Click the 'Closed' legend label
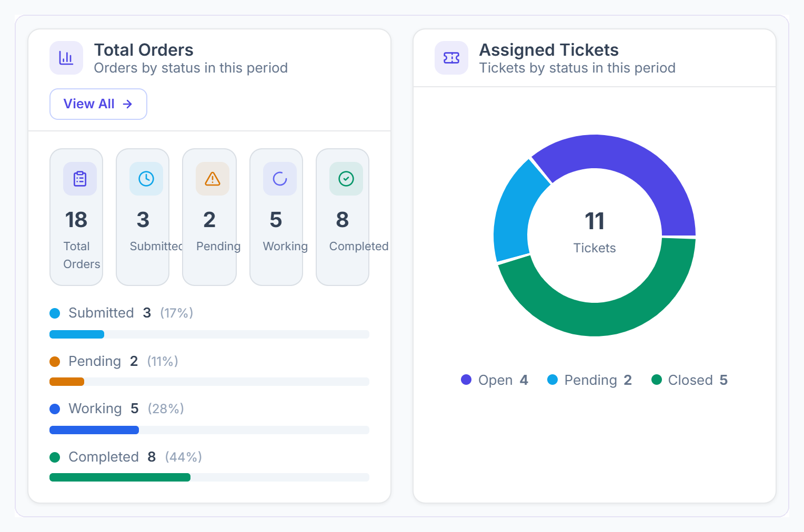 (x=690, y=380)
